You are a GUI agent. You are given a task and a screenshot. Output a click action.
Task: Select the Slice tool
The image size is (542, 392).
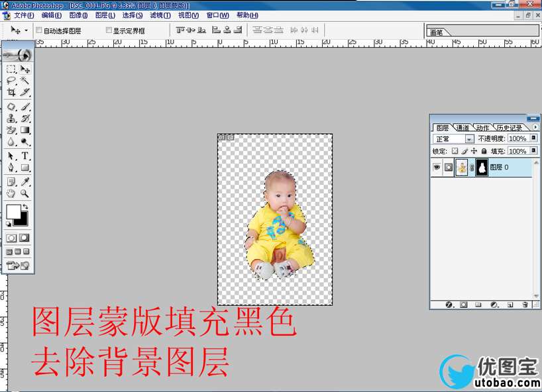click(x=25, y=92)
